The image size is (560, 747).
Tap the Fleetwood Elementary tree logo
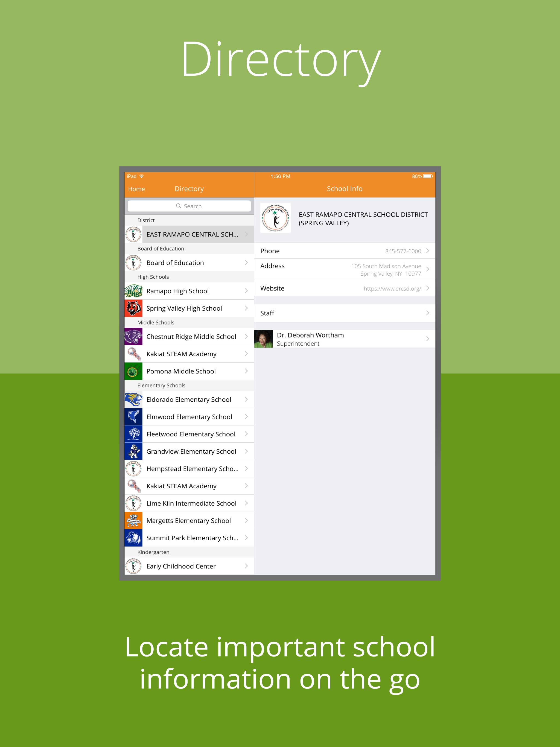[x=133, y=434]
